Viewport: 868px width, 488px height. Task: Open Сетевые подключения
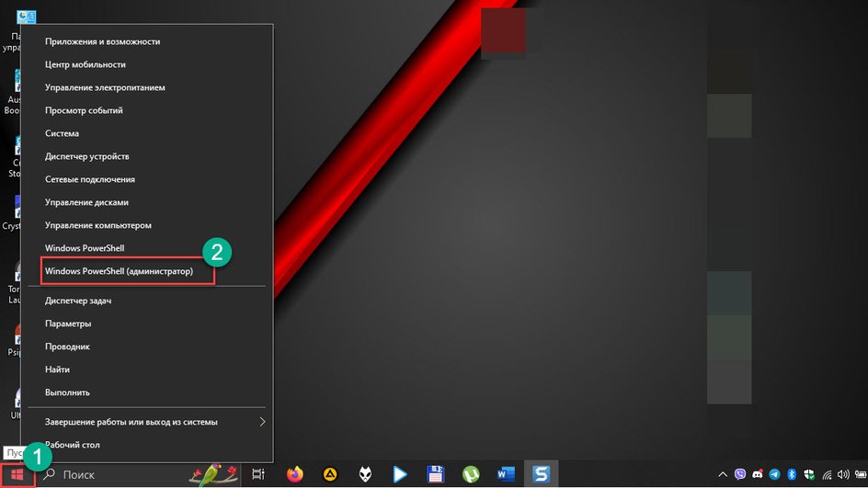(147, 179)
